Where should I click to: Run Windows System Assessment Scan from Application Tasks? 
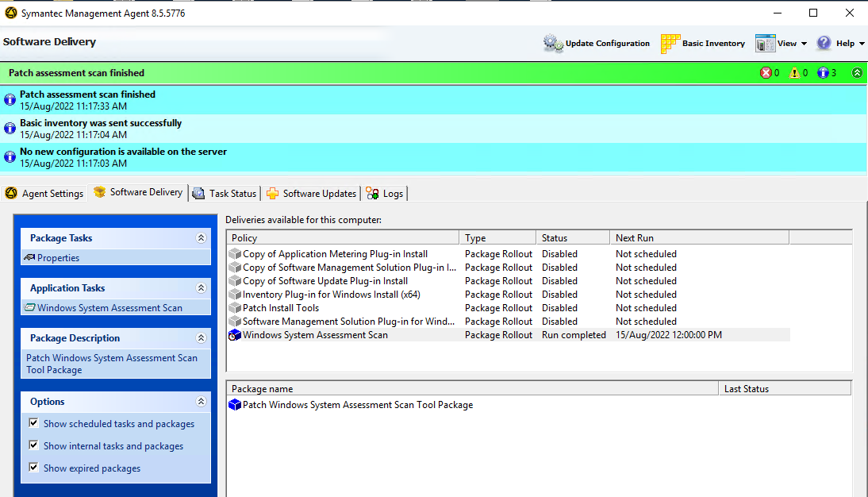coord(109,307)
